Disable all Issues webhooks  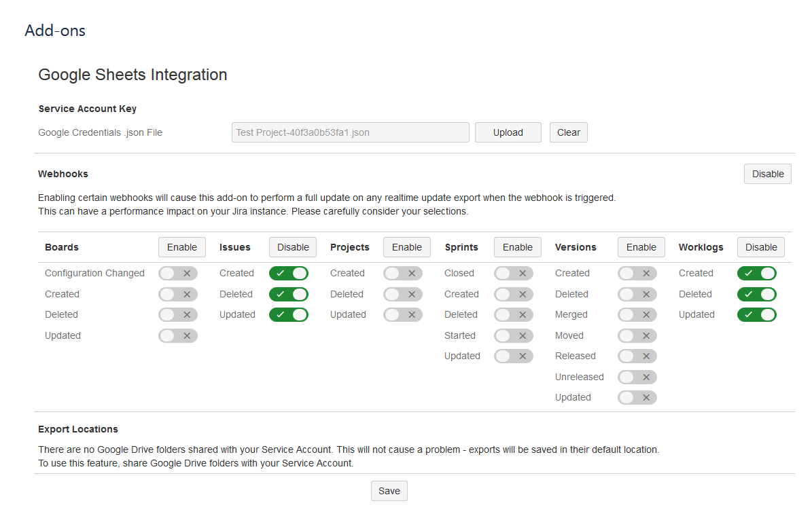293,247
